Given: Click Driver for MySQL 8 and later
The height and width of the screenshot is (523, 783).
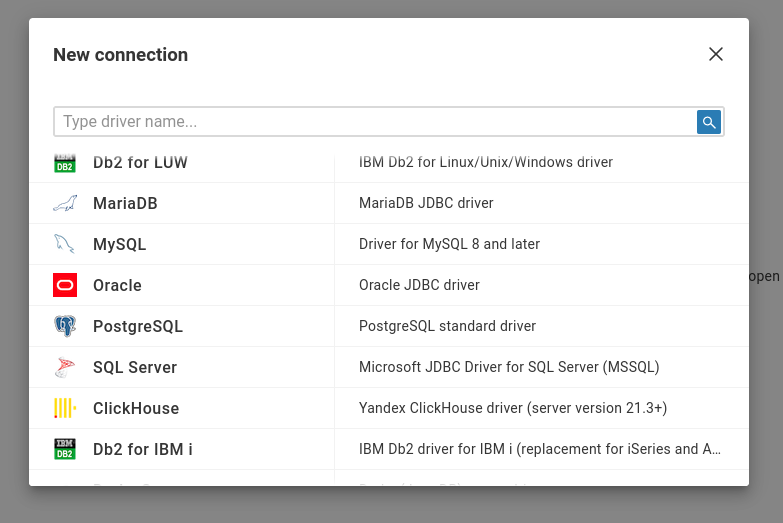Looking at the screenshot, I should [449, 244].
